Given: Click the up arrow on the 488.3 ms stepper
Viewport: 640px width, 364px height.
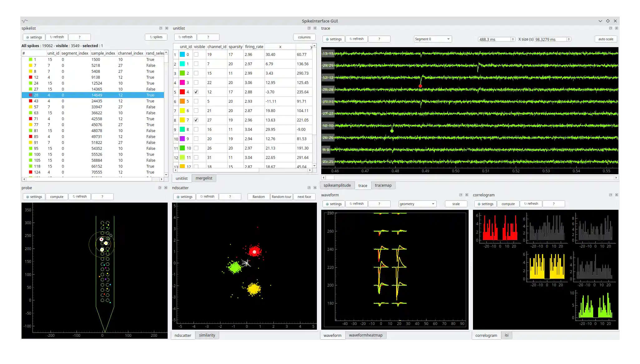Looking at the screenshot, I should click(x=514, y=38).
